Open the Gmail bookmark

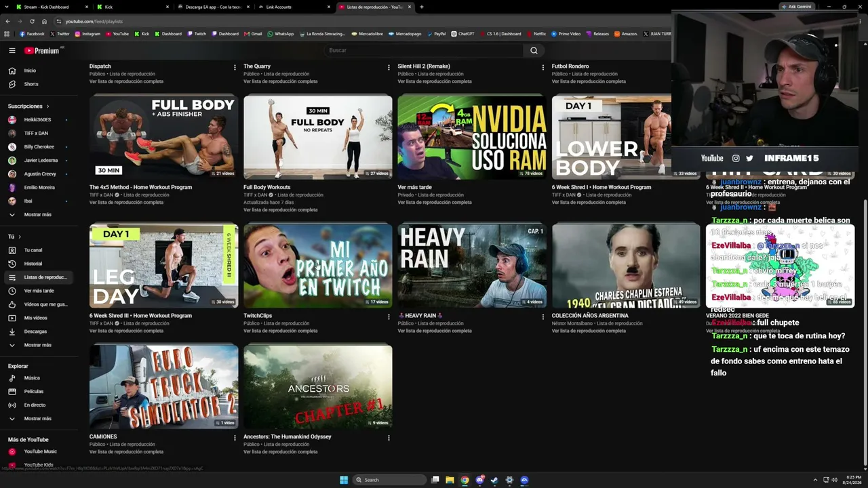(252, 34)
